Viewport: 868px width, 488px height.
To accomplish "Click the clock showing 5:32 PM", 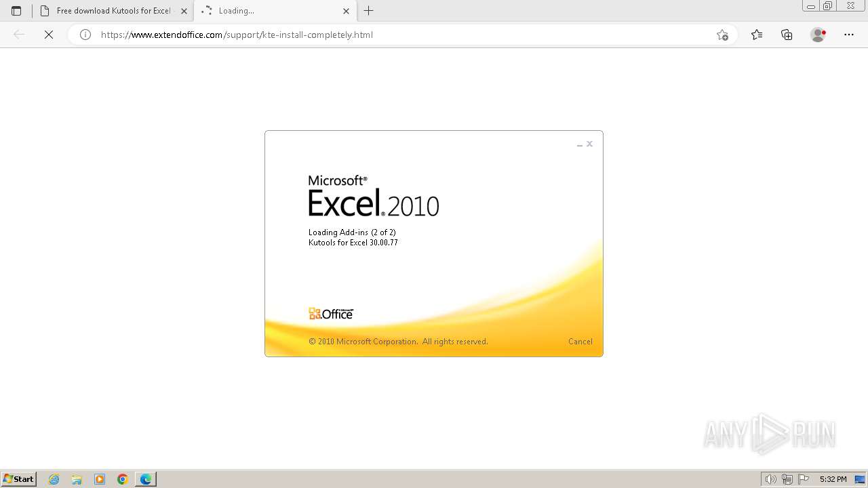I will [833, 479].
